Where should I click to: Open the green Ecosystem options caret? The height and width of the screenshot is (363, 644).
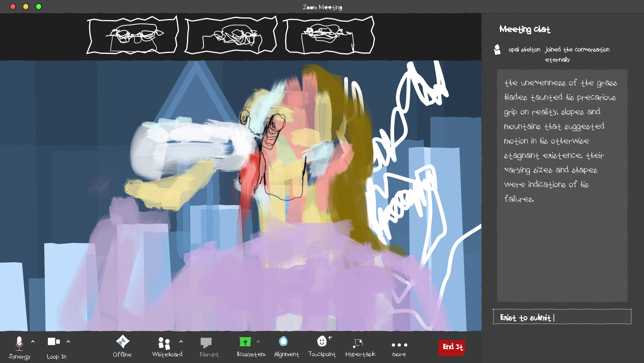point(258,342)
